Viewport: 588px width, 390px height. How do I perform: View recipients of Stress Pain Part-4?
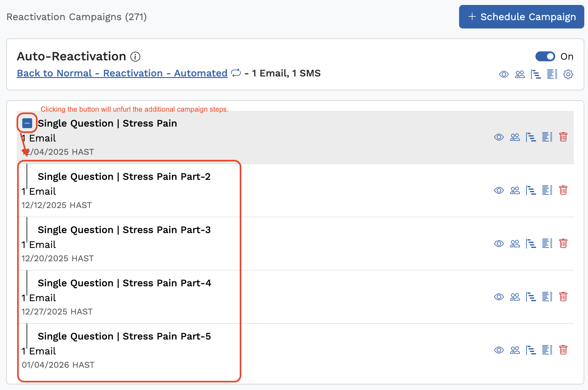(515, 297)
